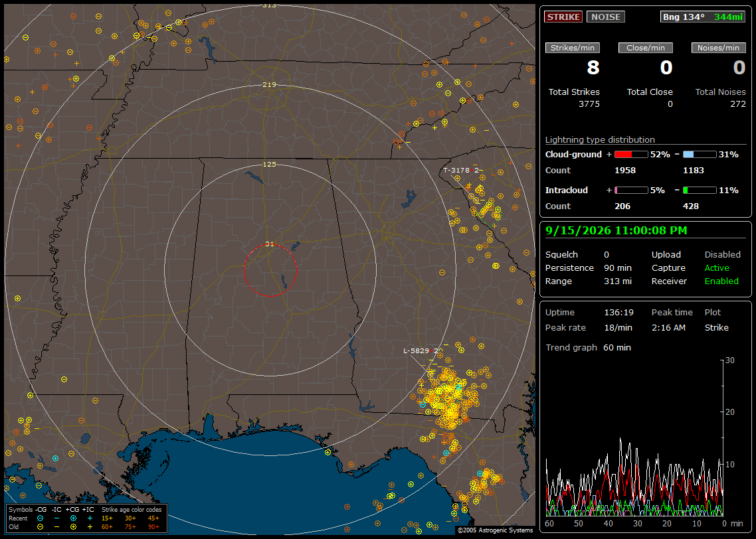The image size is (756, 539).
Task: Click the Capture Active status text
Action: pyautogui.click(x=717, y=268)
